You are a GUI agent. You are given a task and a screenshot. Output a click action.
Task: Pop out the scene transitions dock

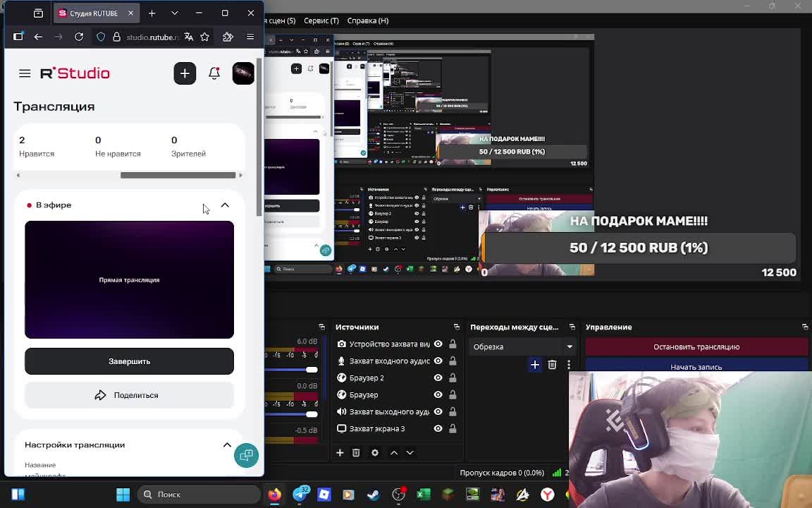click(x=572, y=327)
